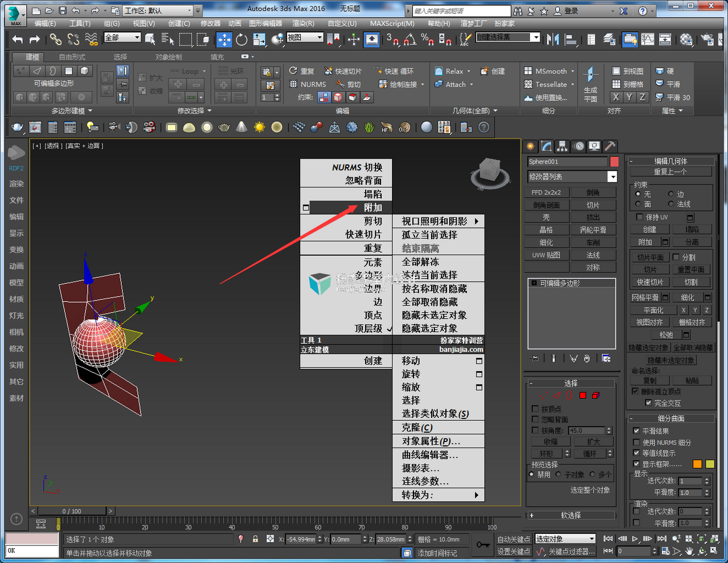Expand the 几何体(全部) ribbon panel

click(475, 111)
